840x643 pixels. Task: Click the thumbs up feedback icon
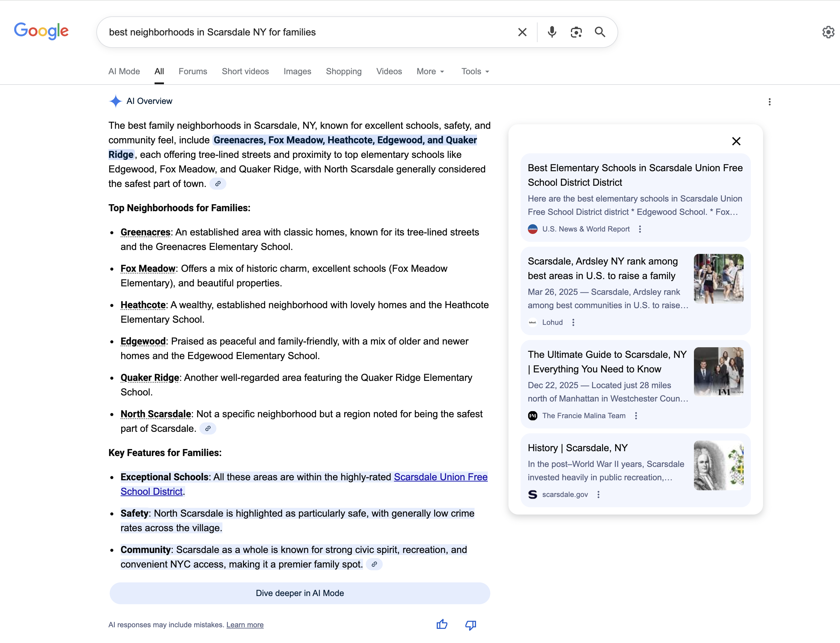click(x=442, y=624)
